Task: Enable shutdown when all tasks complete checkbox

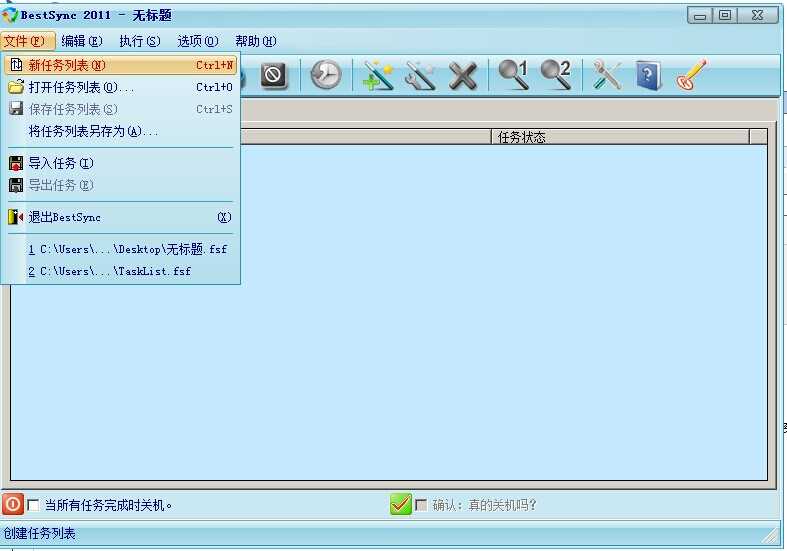Action: point(34,505)
